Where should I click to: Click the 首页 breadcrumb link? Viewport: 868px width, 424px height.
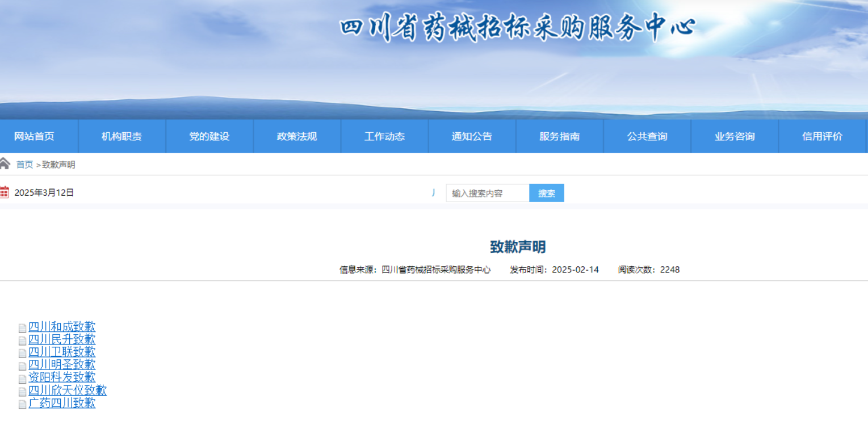pos(24,165)
